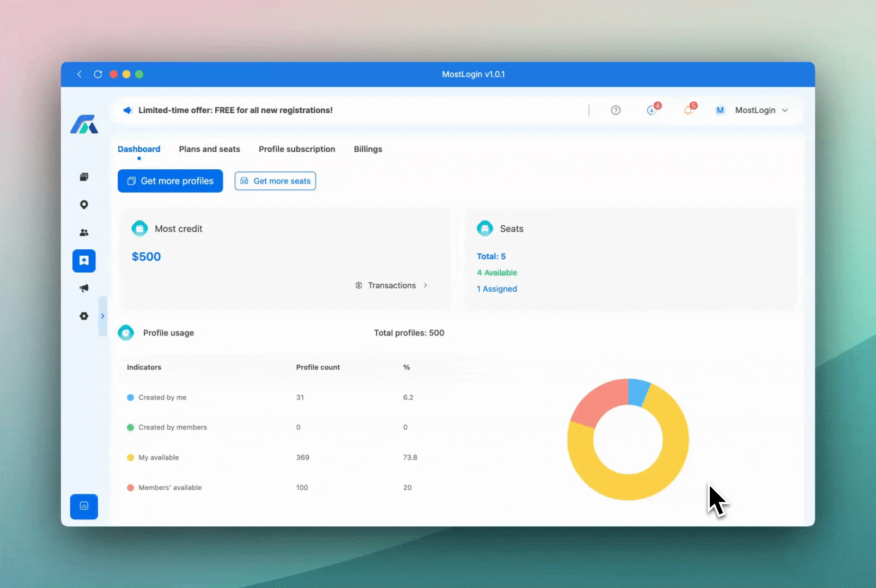Click the MostLogin logo in sidebar
Screen dimensions: 876x588
(x=84, y=124)
